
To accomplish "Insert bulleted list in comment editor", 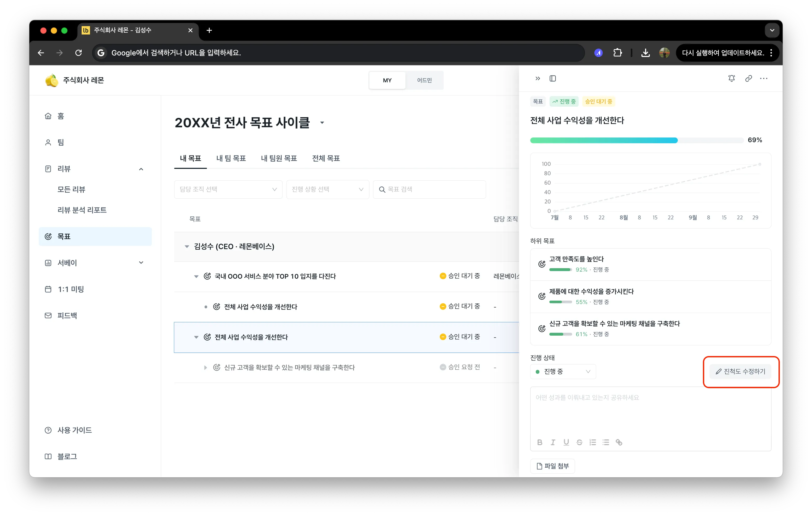I will click(606, 442).
